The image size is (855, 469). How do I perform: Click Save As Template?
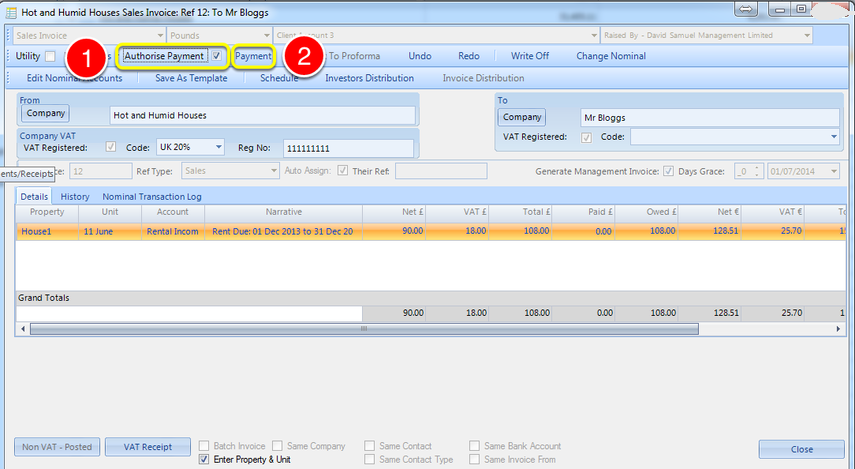tap(191, 78)
